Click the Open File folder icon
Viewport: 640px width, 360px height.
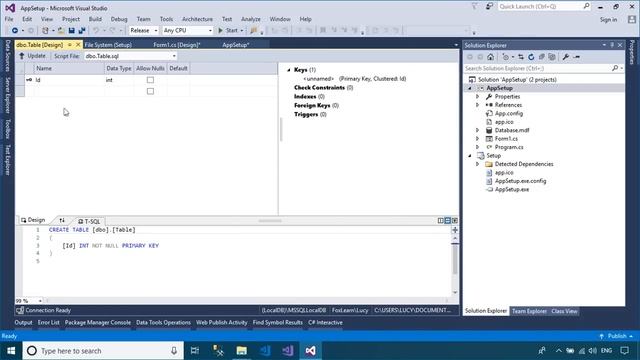(61, 31)
